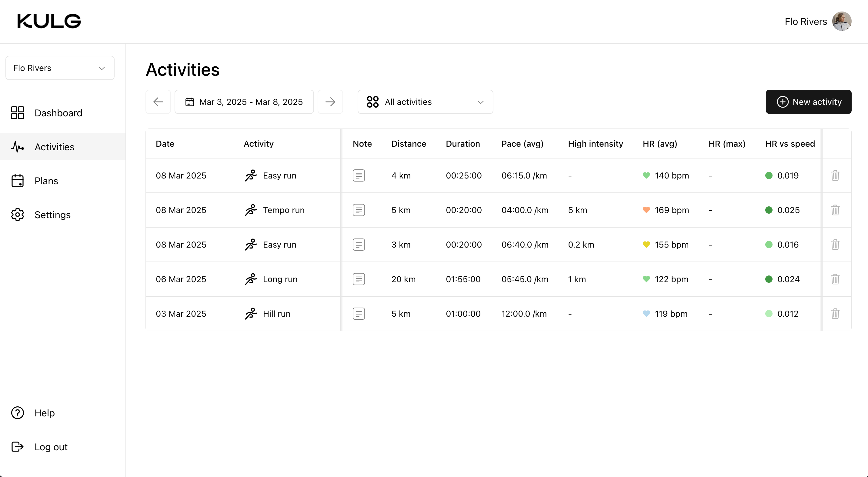
Task: Click the 06 Mar 2025 date cell
Action: pyautogui.click(x=181, y=279)
